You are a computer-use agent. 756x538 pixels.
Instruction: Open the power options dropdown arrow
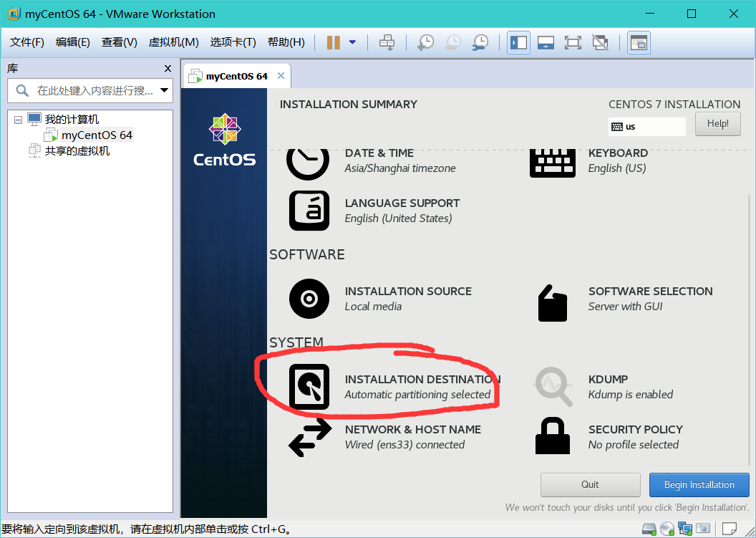[x=352, y=42]
